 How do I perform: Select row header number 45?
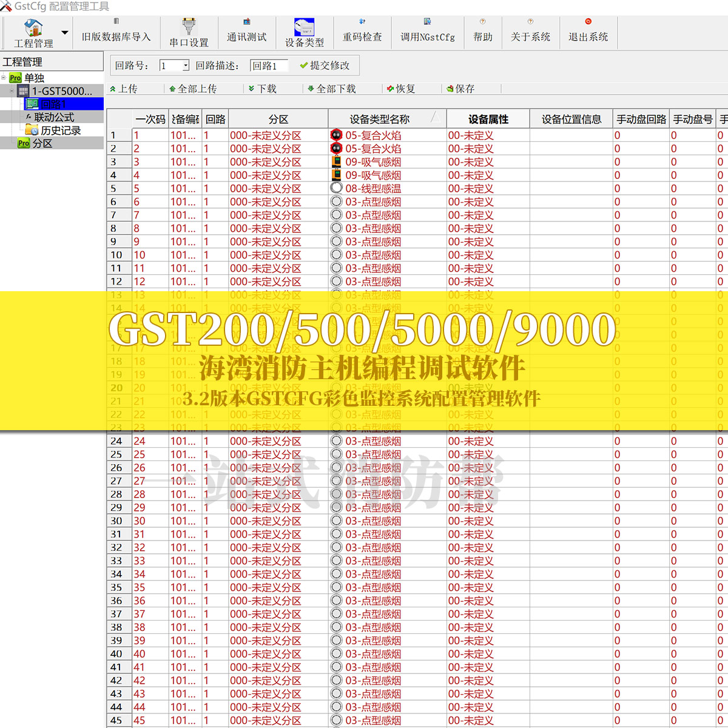[x=120, y=720]
